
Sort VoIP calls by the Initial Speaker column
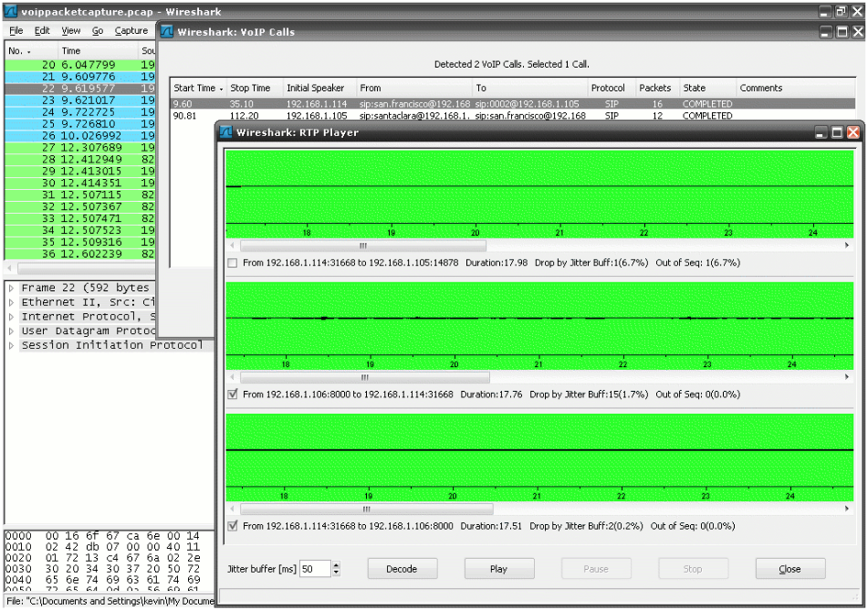click(319, 88)
